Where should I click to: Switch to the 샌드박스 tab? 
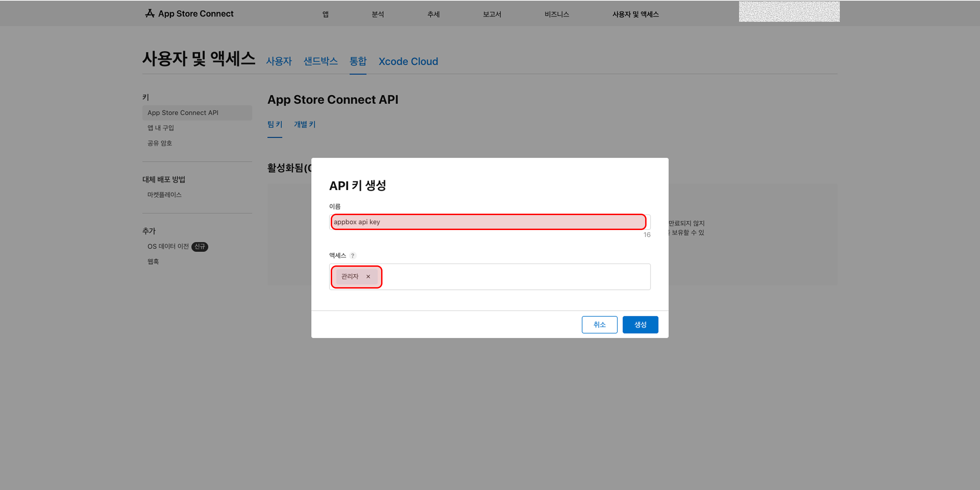click(320, 61)
